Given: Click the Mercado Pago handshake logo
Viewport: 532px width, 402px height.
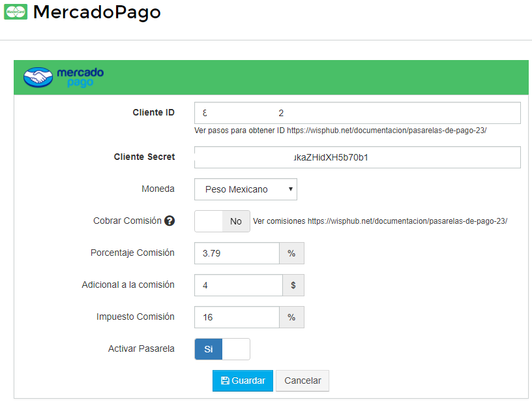Looking at the screenshot, I should pyautogui.click(x=38, y=76).
